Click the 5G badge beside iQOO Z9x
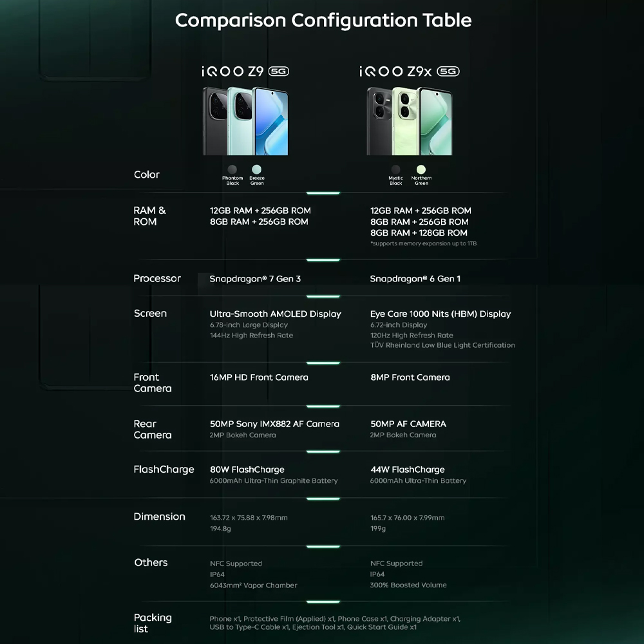Image resolution: width=644 pixels, height=644 pixels. click(448, 71)
